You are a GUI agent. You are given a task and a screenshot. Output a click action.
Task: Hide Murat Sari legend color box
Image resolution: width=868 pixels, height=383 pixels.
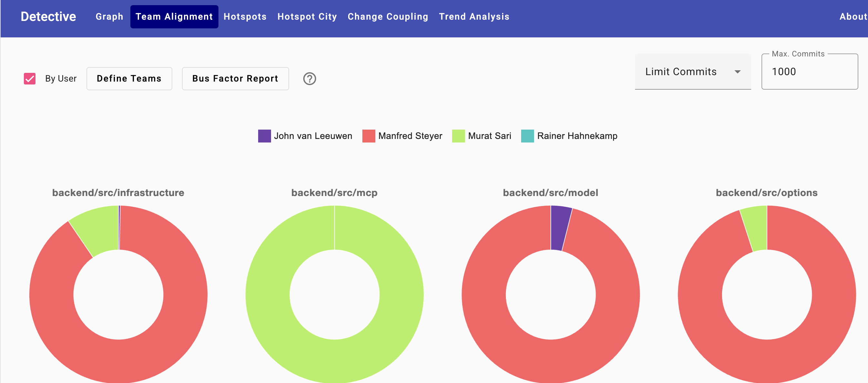(x=458, y=136)
